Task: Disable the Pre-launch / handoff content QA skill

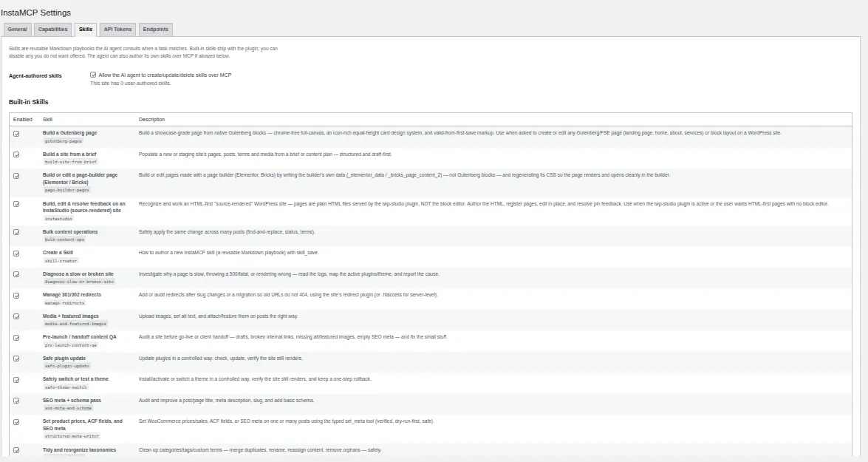Action: point(16,337)
